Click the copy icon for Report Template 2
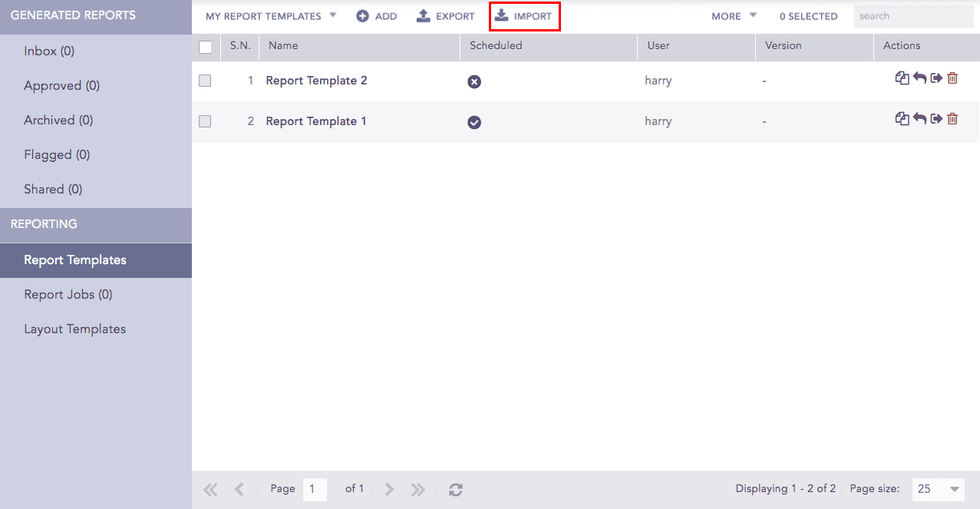980x509 pixels. point(902,78)
